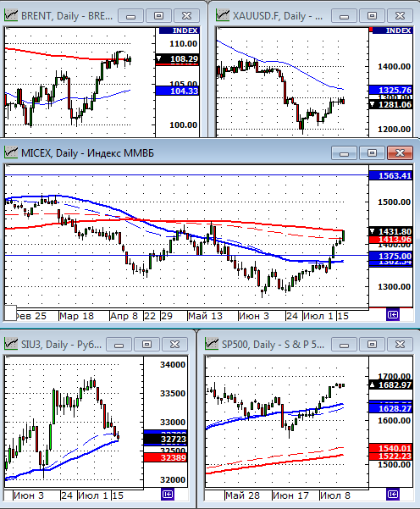Select SP500 current price label 1682.97

[x=391, y=385]
